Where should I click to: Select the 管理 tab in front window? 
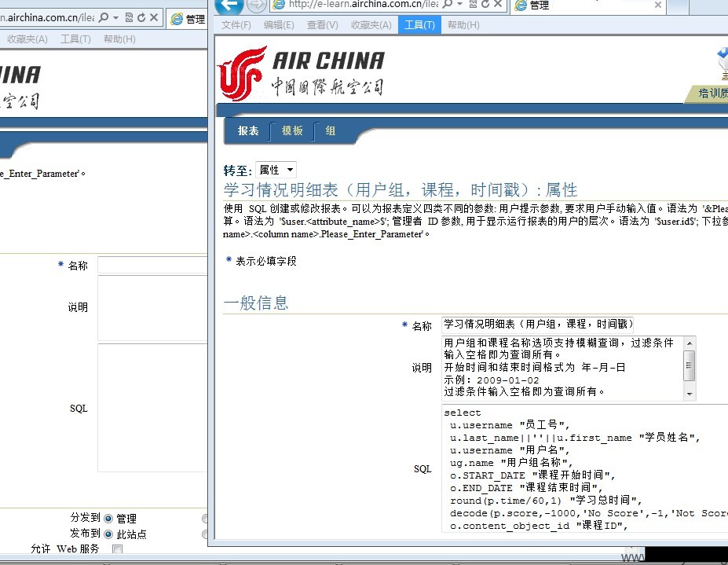click(x=587, y=6)
